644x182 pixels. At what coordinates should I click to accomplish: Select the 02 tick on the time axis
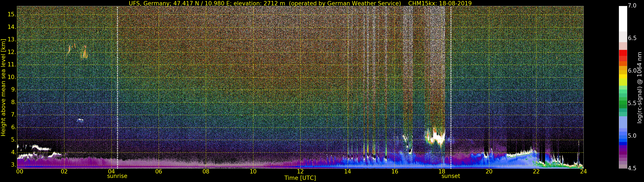click(x=64, y=172)
